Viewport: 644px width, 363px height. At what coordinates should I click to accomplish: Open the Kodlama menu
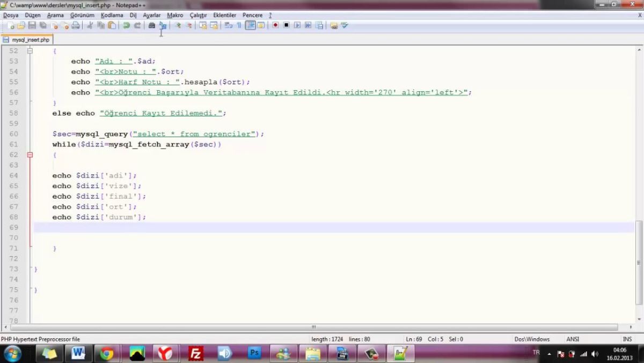(112, 15)
